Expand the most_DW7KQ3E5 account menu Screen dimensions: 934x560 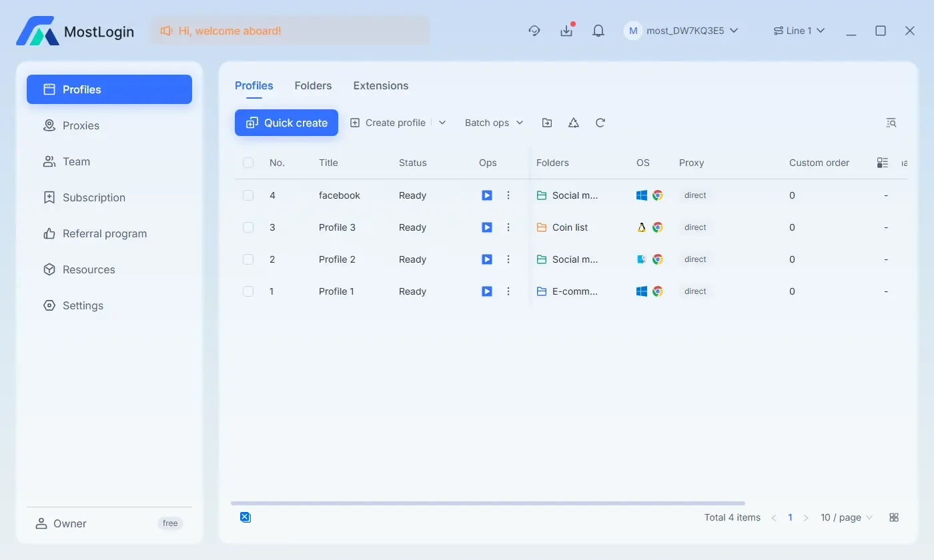point(681,31)
